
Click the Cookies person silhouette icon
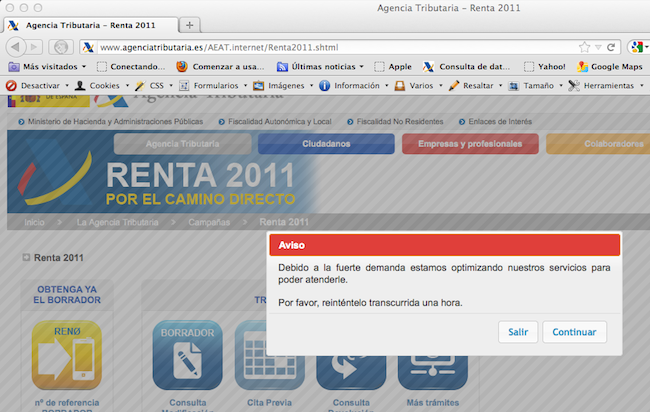[x=80, y=86]
